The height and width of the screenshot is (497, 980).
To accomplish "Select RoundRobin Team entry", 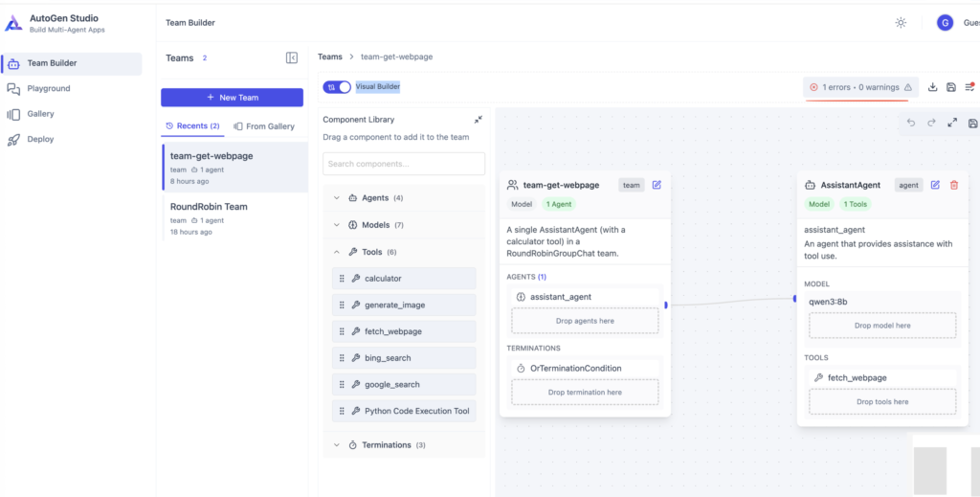I will pos(234,218).
